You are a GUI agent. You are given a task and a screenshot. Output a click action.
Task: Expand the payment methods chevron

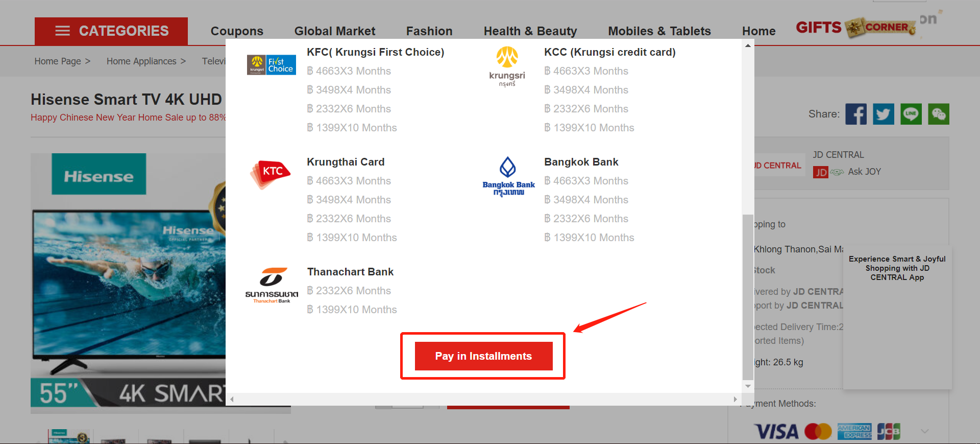(924, 431)
